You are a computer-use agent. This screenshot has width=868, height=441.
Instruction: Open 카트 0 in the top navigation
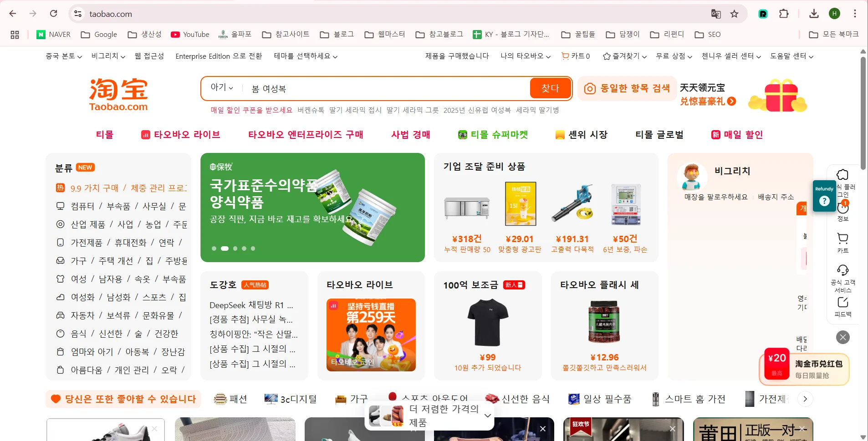(x=576, y=56)
